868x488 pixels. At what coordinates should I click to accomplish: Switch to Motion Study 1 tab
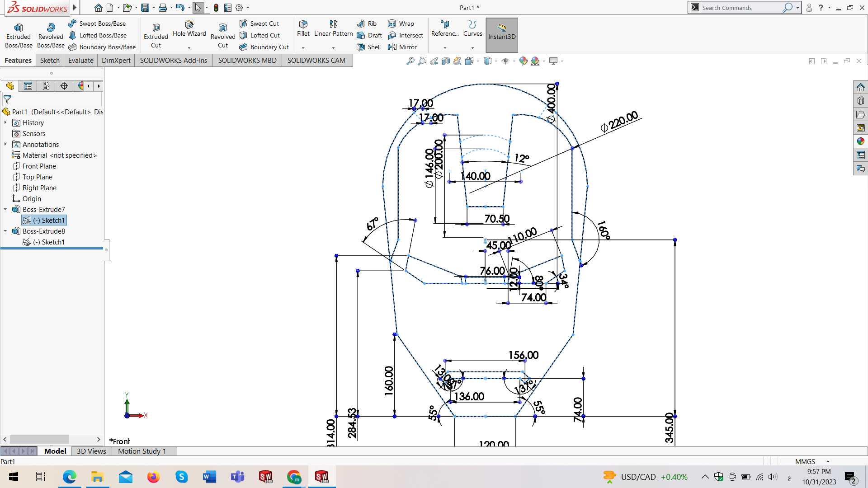[x=142, y=451]
